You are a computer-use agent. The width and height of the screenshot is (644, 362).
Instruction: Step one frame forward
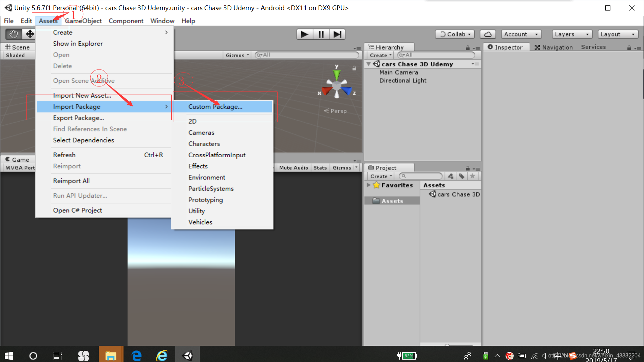tap(337, 34)
